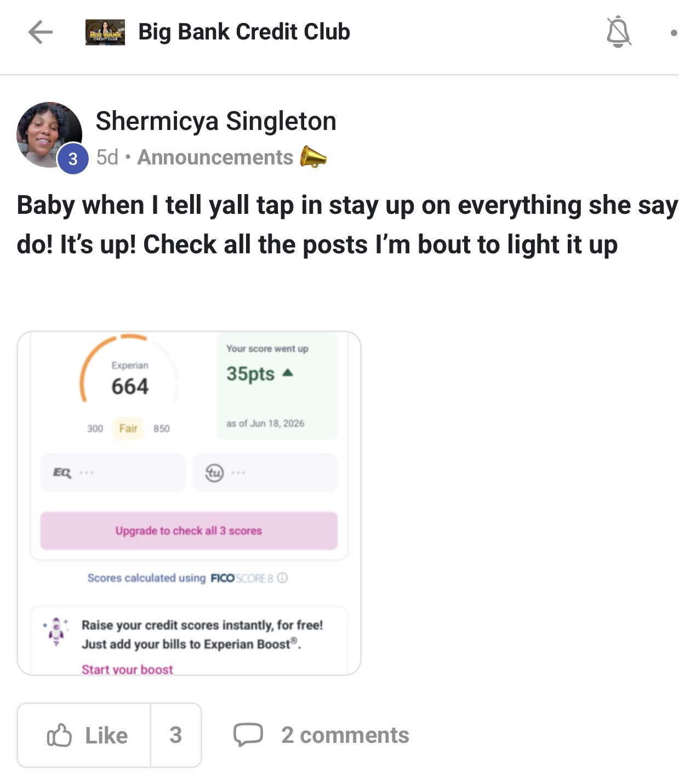Image resolution: width=679 pixels, height=784 pixels.
Task: Tap the Experian Boost rocket icon
Action: pyautogui.click(x=56, y=630)
